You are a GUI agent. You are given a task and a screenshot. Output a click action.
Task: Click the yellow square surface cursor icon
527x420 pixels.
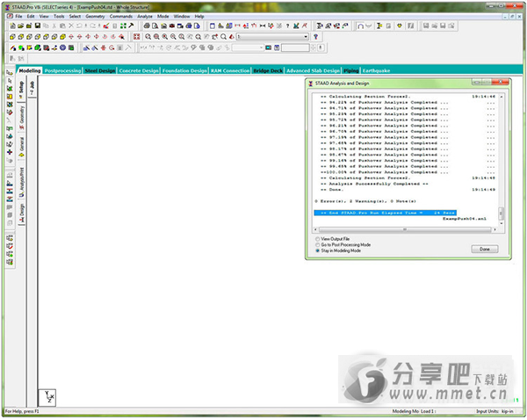tap(10, 97)
